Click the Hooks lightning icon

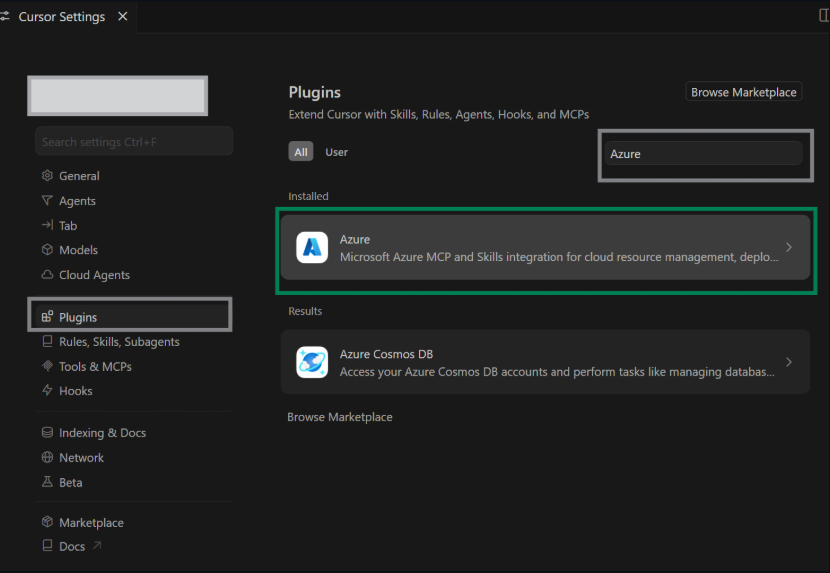click(47, 390)
